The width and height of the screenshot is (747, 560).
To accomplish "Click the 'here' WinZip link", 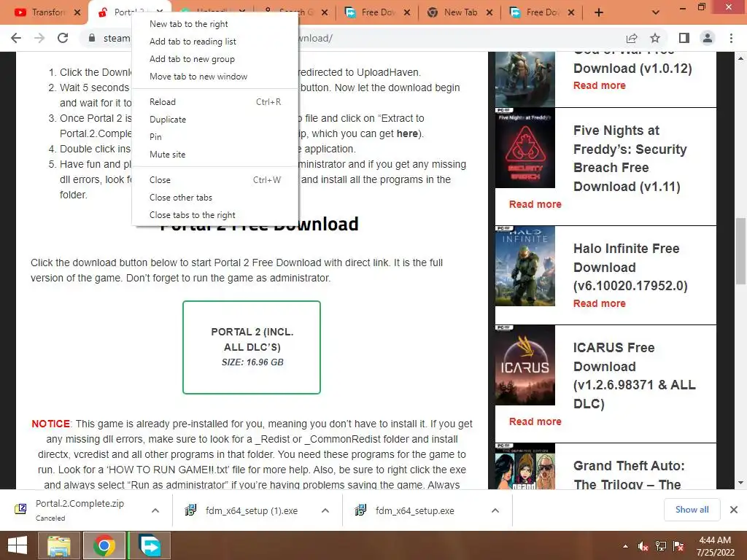I will (x=407, y=134).
